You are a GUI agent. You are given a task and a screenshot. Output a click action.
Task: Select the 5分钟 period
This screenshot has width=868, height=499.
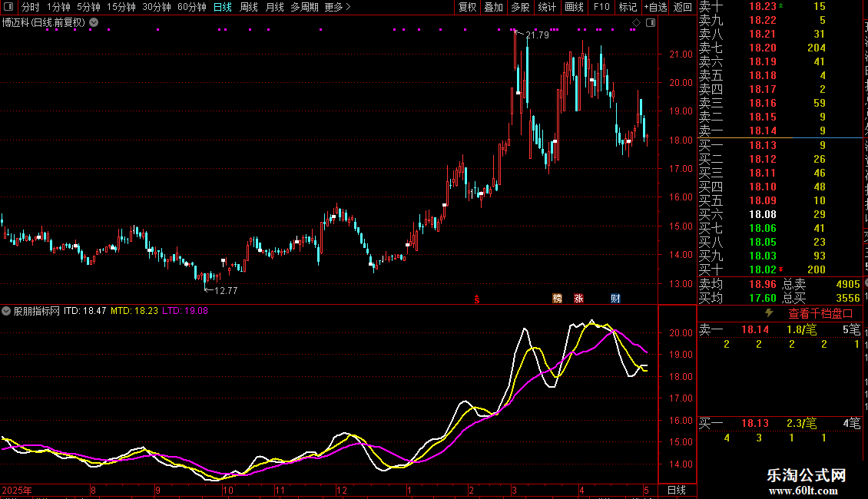(x=88, y=7)
